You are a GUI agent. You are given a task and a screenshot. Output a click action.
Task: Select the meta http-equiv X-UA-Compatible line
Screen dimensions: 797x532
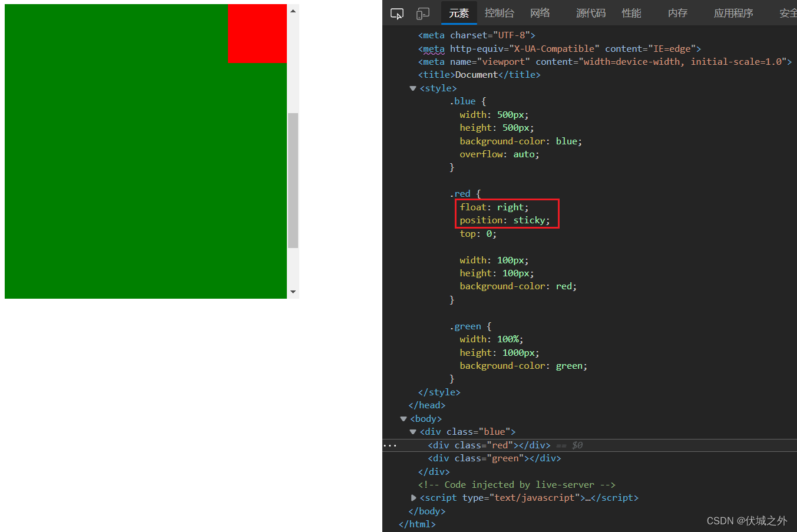[560, 49]
